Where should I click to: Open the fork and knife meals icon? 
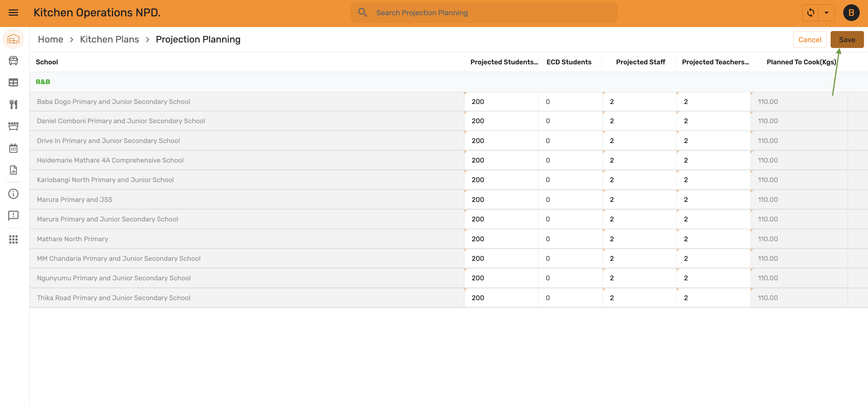(x=13, y=104)
